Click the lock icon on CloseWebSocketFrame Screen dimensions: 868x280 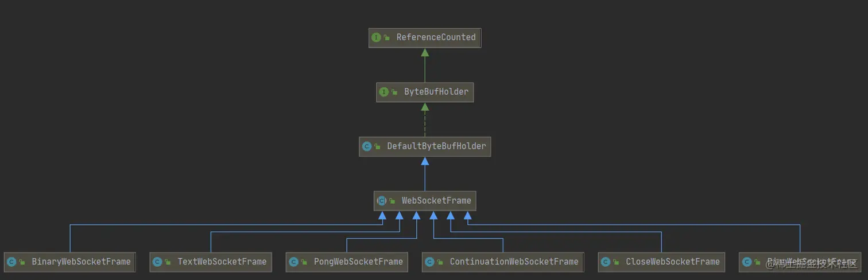point(616,262)
